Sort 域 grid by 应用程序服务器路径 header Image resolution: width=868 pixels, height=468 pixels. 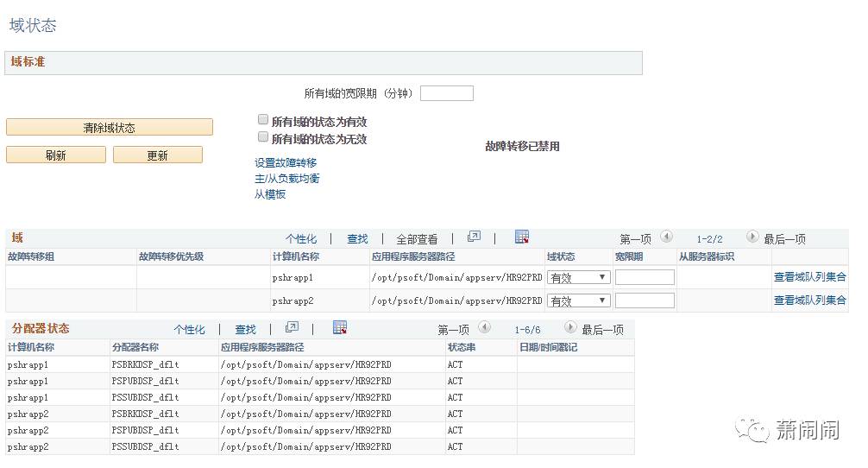[x=413, y=256]
